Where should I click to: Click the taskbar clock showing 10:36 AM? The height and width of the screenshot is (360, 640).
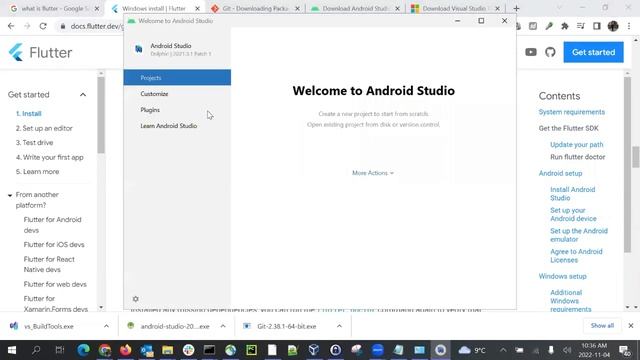point(594,350)
